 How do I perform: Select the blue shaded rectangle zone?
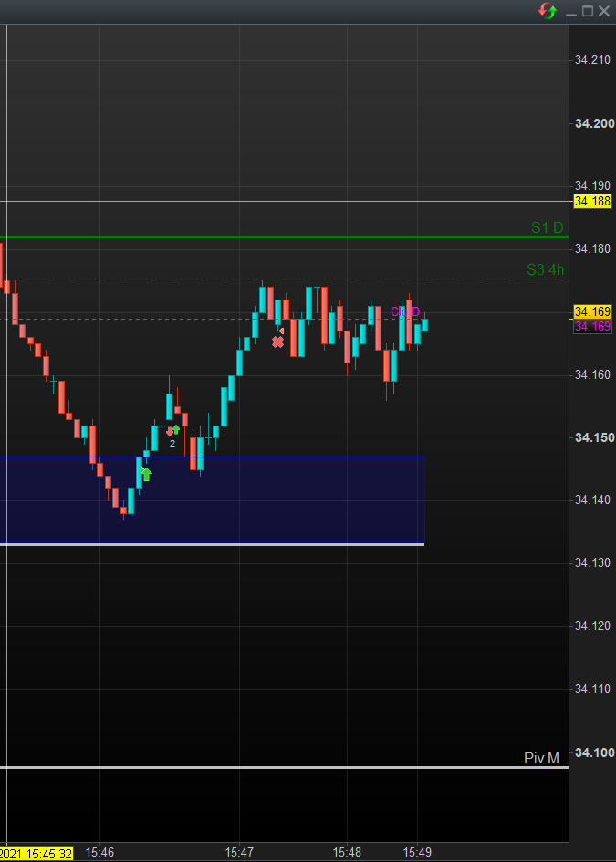[212, 499]
